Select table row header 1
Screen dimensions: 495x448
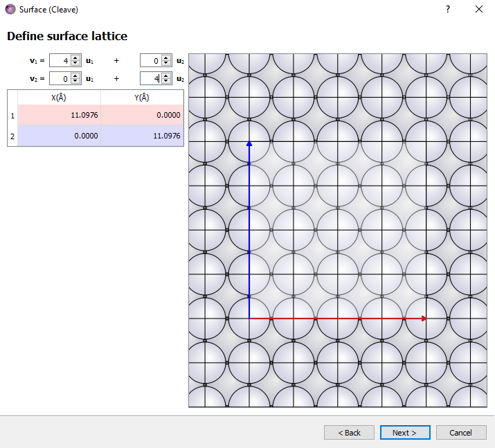(x=12, y=116)
